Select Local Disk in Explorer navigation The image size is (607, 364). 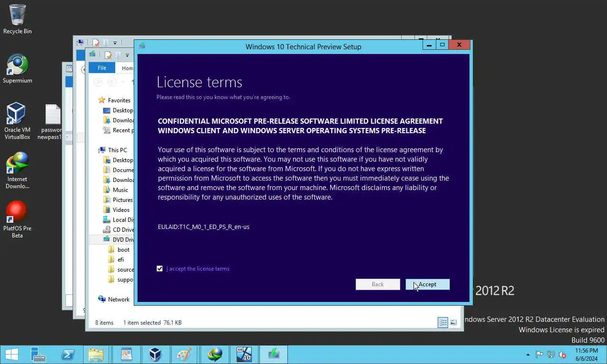tap(123, 220)
